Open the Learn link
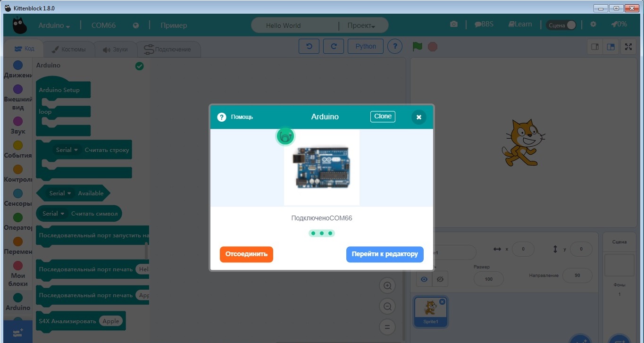The width and height of the screenshot is (644, 343). coord(520,24)
